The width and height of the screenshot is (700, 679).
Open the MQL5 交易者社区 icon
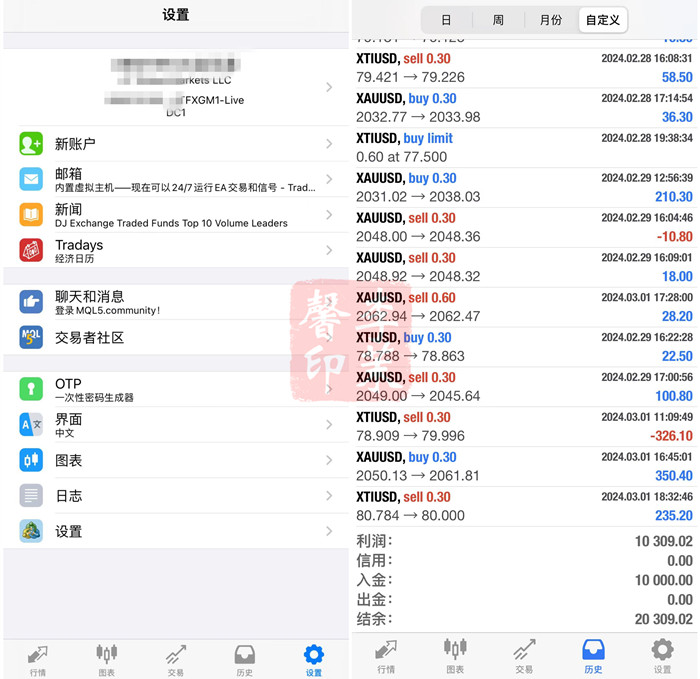pos(31,337)
